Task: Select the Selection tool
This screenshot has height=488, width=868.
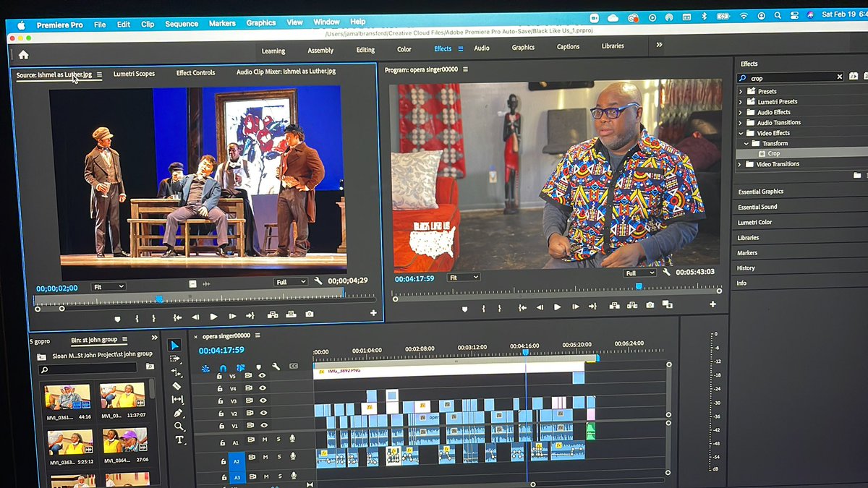Action: tap(175, 346)
